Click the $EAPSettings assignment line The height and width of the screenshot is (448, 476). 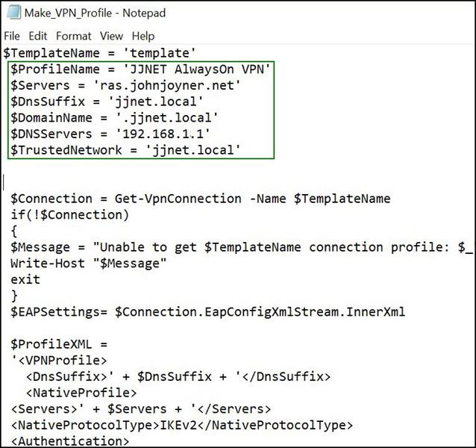207,311
